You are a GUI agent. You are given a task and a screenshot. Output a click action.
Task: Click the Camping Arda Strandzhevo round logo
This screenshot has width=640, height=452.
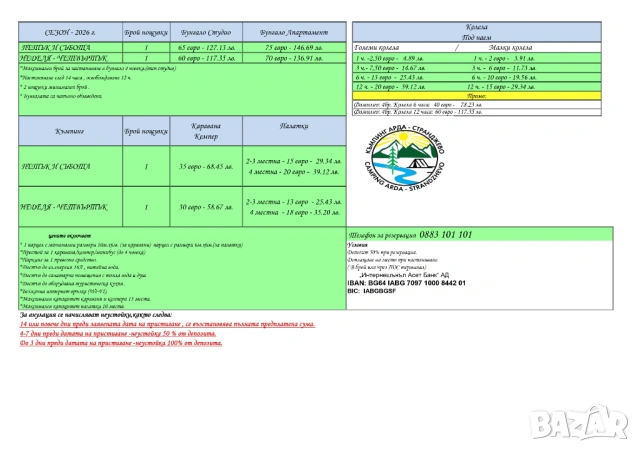pos(404,159)
